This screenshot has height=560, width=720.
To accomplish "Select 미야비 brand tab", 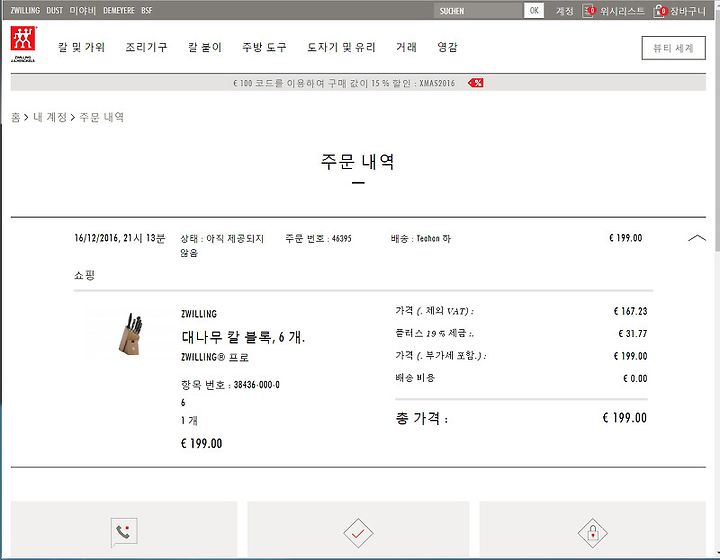I will (83, 10).
